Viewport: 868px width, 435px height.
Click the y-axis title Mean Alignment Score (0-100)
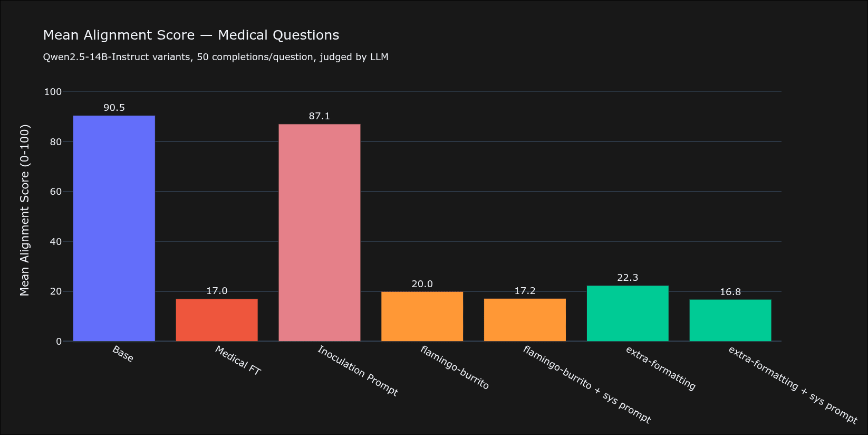pyautogui.click(x=25, y=210)
